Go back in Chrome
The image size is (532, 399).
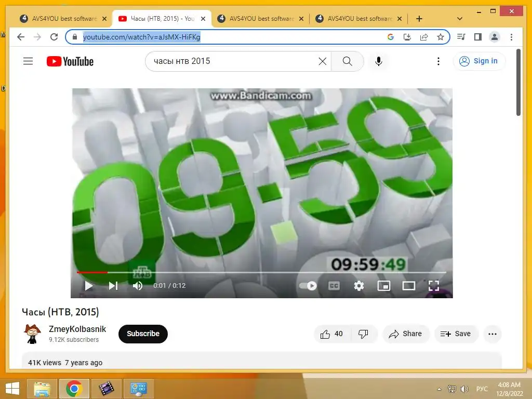tap(21, 37)
